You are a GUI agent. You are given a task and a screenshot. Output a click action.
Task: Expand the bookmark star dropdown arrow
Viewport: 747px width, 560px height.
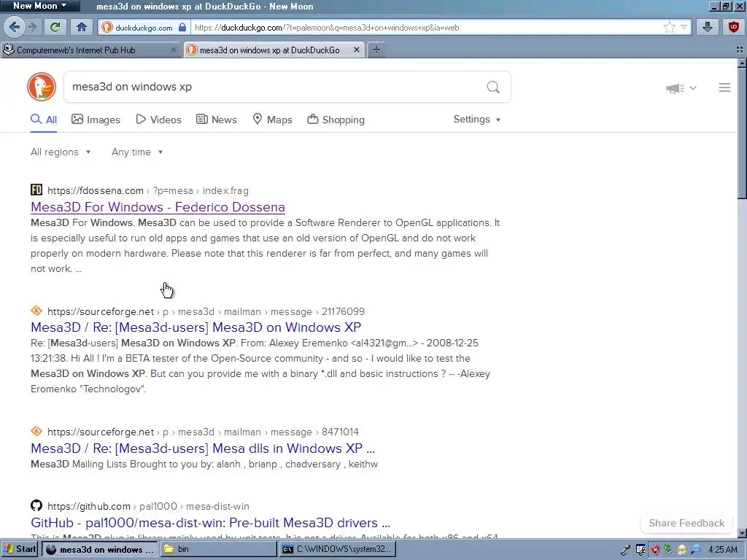pyautogui.click(x=684, y=27)
